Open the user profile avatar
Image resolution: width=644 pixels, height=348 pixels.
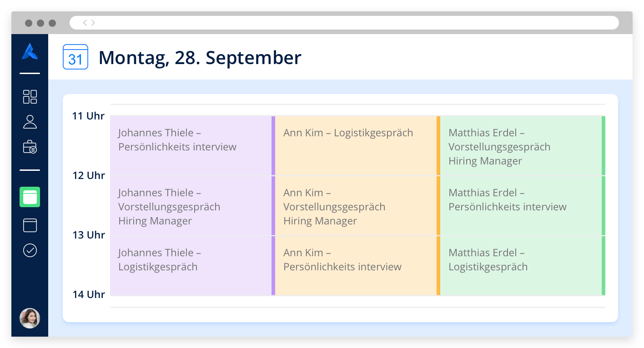click(x=30, y=318)
